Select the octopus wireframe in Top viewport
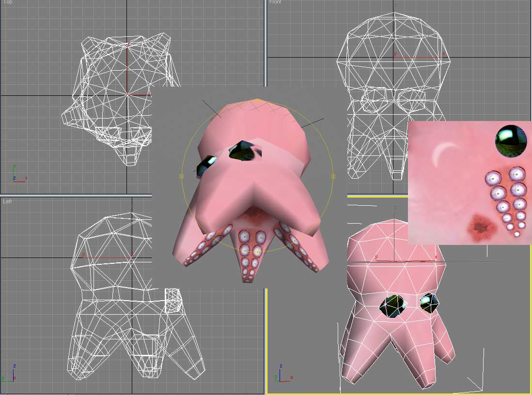This screenshot has height=395, width=532. coord(121,97)
